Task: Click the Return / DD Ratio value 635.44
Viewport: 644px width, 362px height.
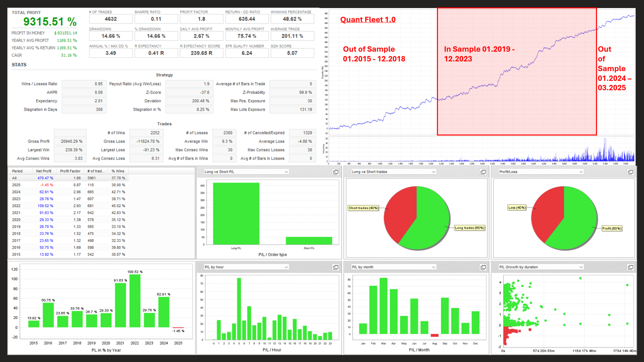Action: [x=247, y=19]
